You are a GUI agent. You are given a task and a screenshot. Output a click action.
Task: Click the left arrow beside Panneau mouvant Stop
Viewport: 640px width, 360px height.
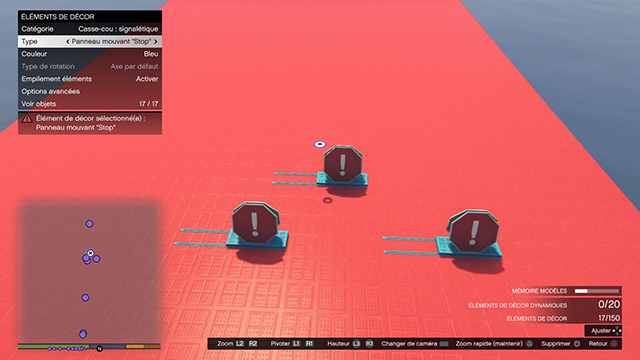[x=68, y=41]
